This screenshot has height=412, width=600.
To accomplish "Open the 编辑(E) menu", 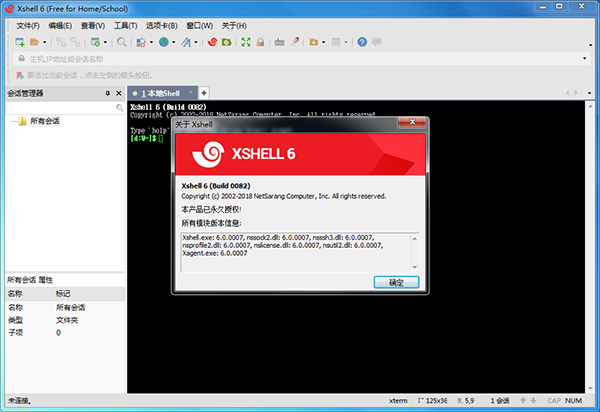I will (x=60, y=26).
